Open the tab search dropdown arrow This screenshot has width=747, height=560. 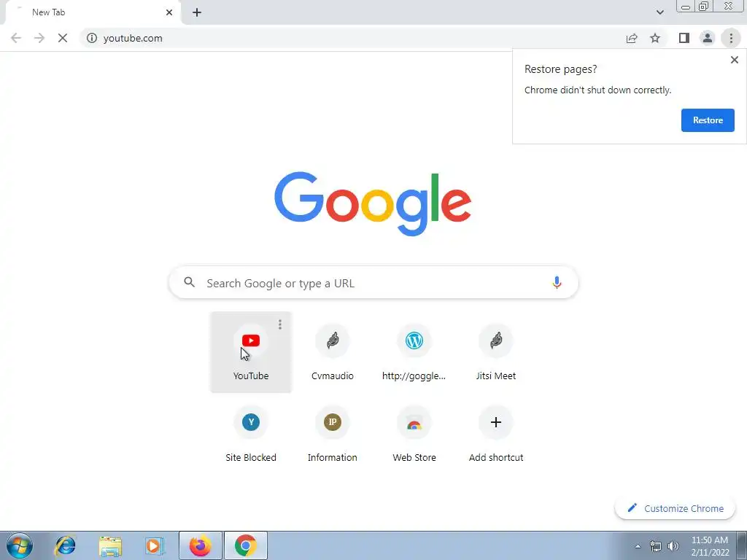659,12
